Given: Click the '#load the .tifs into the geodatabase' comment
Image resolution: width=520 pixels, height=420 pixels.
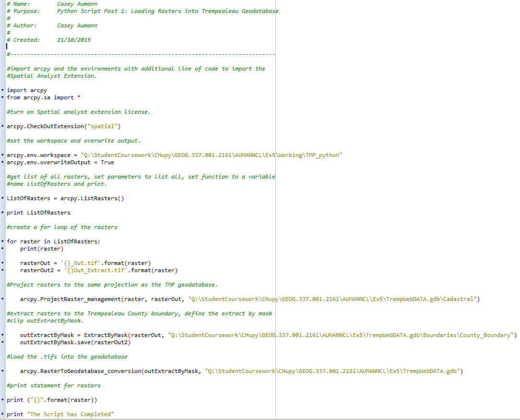Looking at the screenshot, I should (x=67, y=357).
